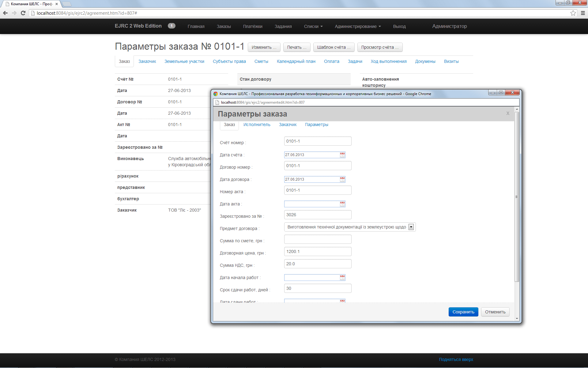Close dialog with gray X in header
This screenshot has width=588, height=368.
pos(508,113)
